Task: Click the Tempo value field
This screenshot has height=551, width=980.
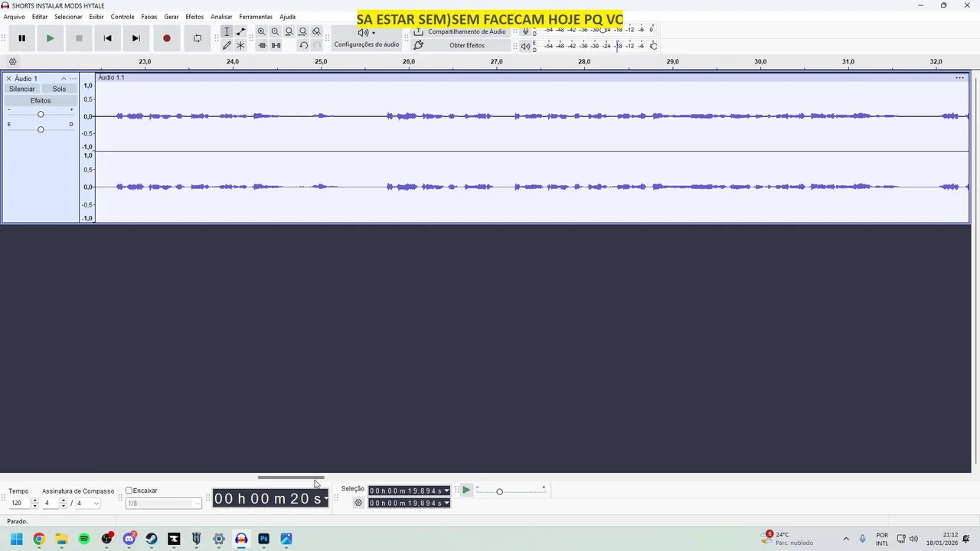Action: click(x=20, y=504)
